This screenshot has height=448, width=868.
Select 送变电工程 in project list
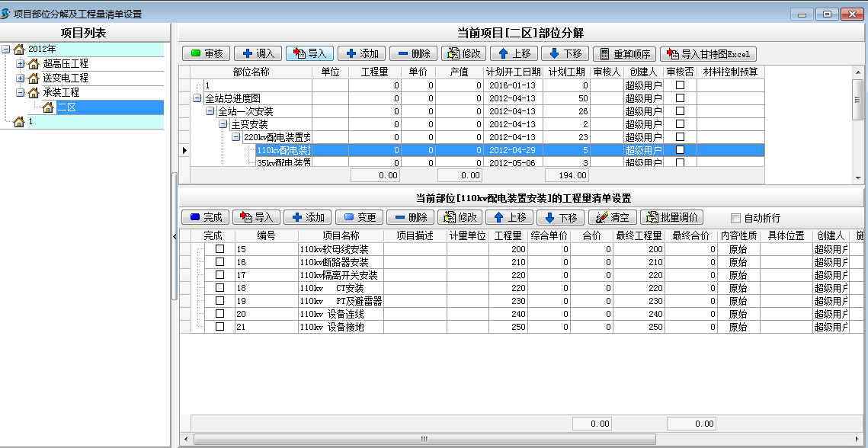click(66, 78)
